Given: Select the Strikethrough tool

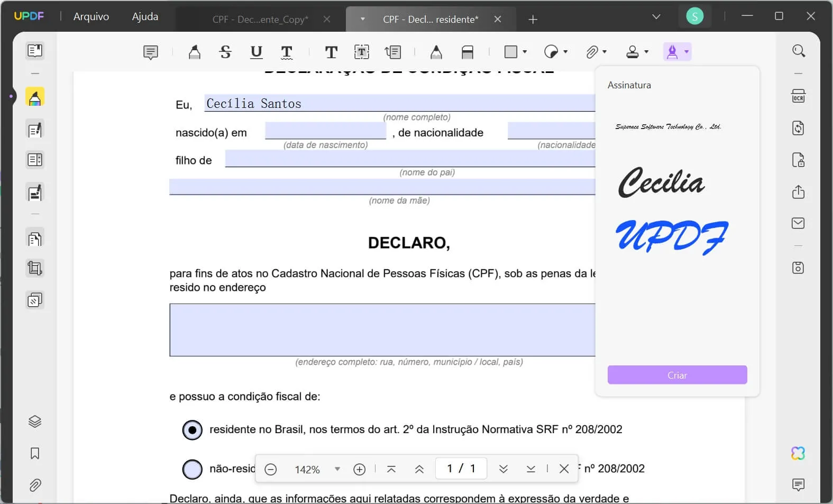Looking at the screenshot, I should [225, 52].
